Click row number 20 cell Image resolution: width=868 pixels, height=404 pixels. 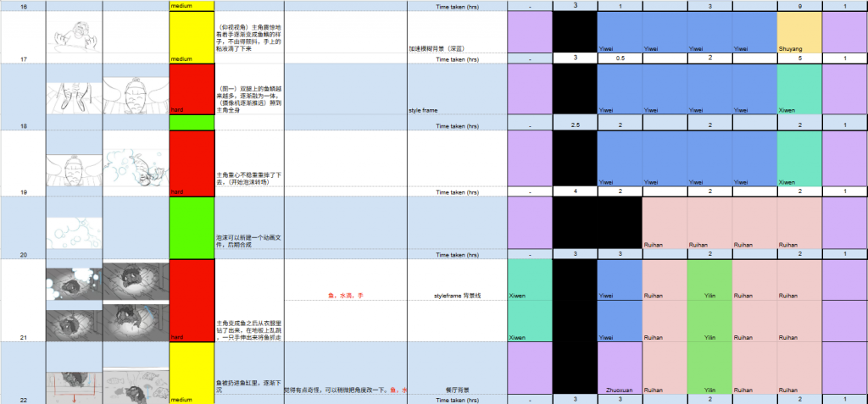[21, 254]
